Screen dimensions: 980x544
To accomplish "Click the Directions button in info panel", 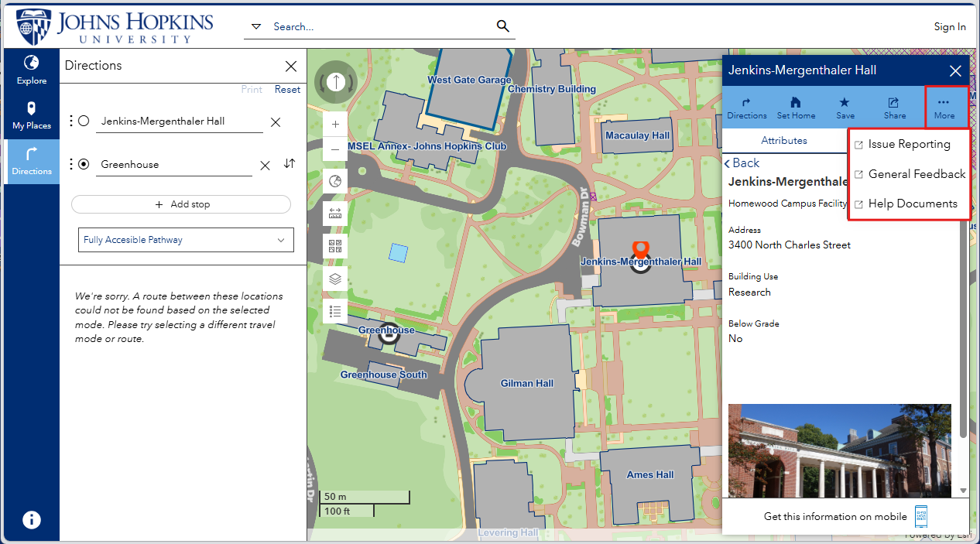I will [x=746, y=108].
